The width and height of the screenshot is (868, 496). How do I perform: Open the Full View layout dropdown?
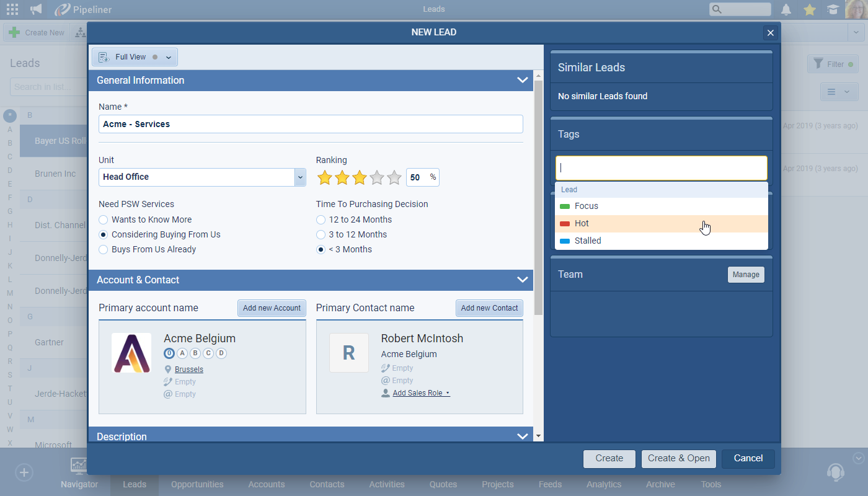[168, 57]
